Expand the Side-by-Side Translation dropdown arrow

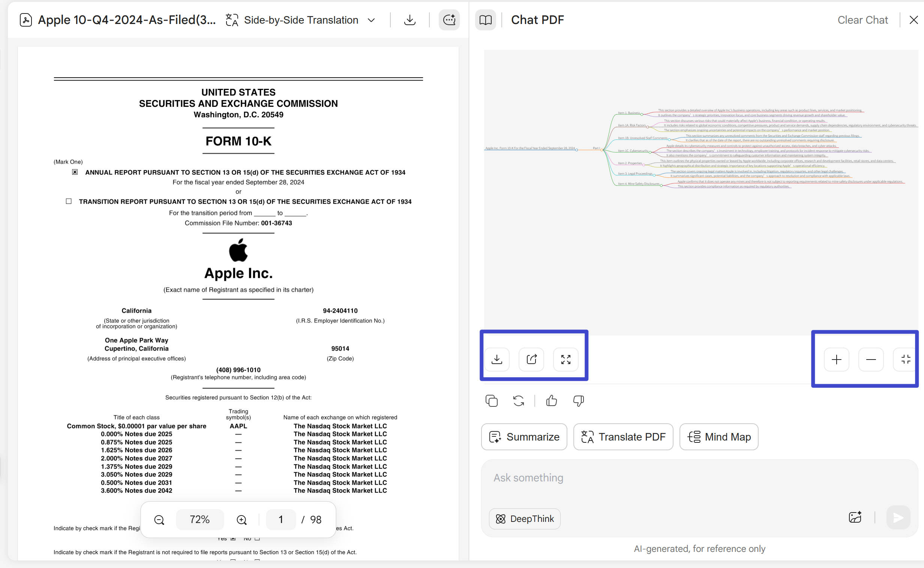point(371,20)
